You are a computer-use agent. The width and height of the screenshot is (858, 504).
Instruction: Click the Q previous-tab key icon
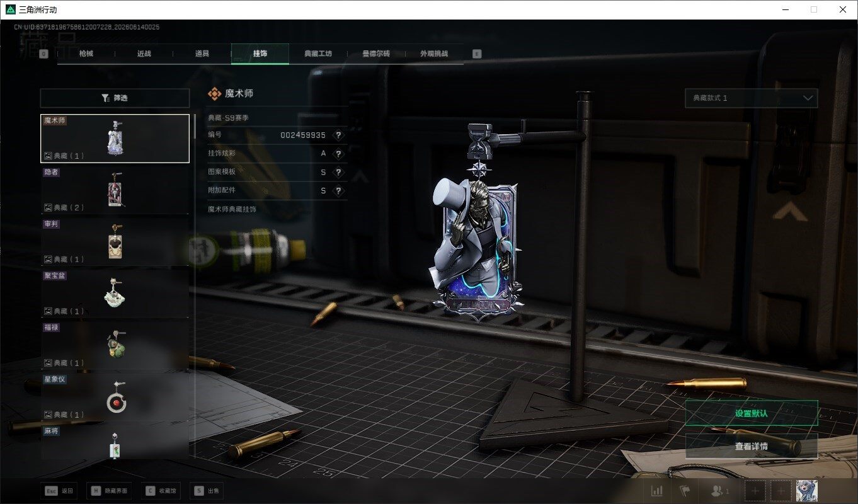[43, 54]
